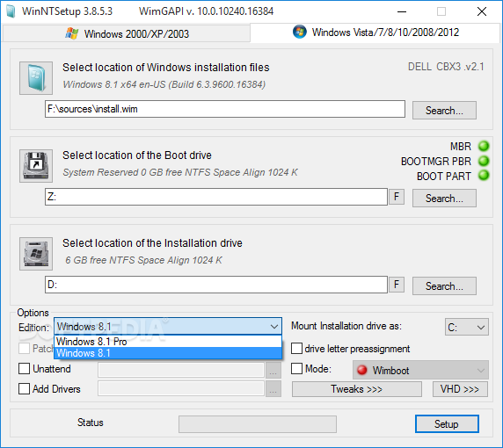Search for the Boot drive location
This screenshot has height=448, width=503.
point(444,199)
